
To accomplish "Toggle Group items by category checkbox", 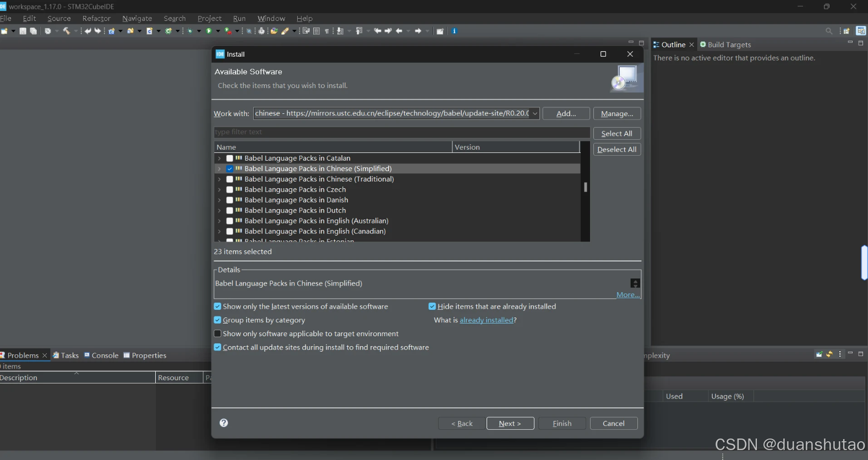I will [217, 320].
